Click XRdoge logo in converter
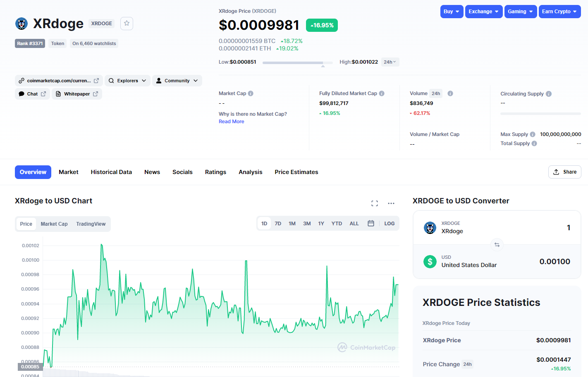Viewport: 588px width, 377px height. [430, 228]
